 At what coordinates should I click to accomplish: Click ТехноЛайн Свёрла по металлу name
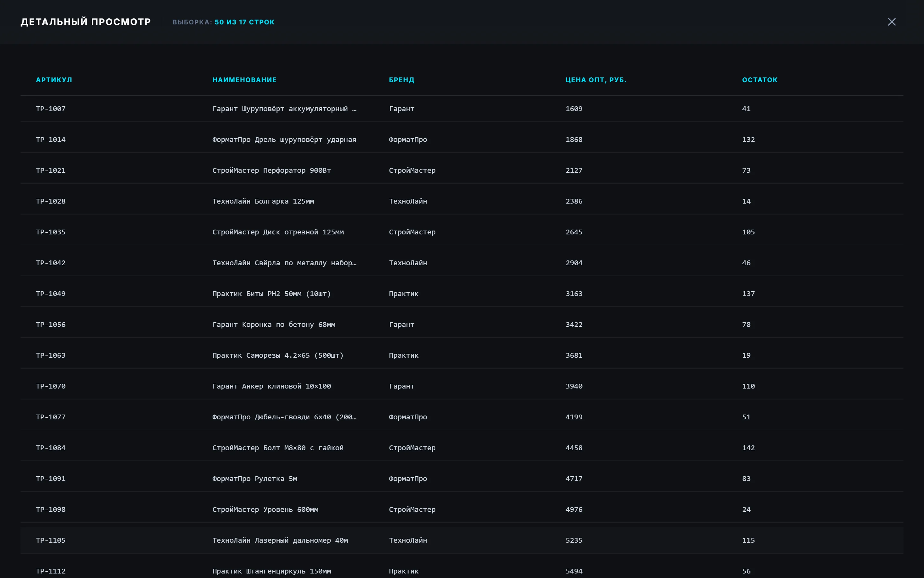[x=285, y=263]
